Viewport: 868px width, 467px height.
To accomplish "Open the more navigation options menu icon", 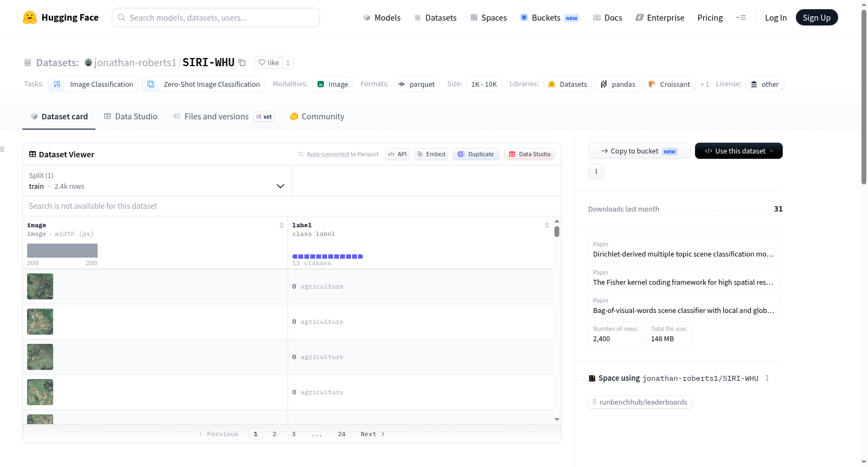I will tap(741, 17).
